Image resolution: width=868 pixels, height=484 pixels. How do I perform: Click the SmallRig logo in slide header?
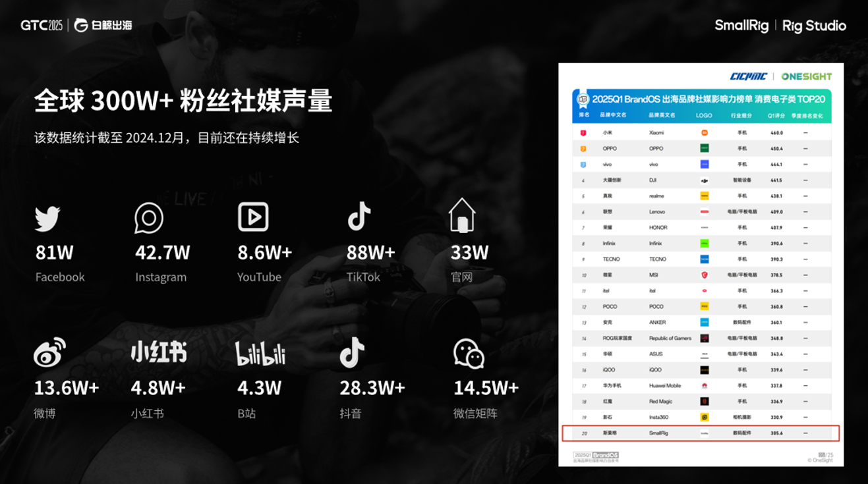point(741,26)
